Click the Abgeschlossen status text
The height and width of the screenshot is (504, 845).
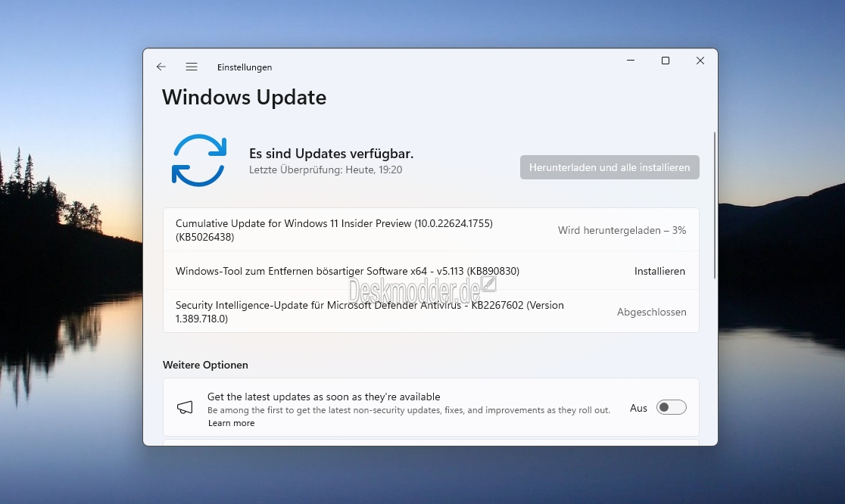pos(651,313)
